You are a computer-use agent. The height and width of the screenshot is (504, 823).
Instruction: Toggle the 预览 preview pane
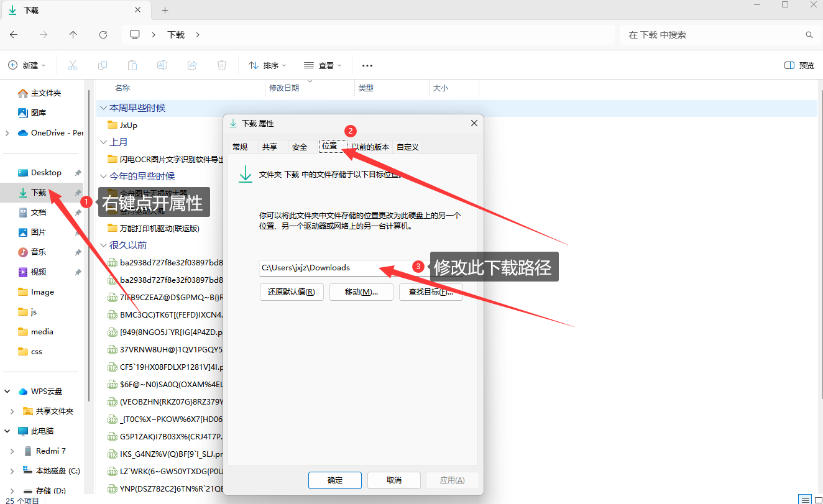[799, 65]
